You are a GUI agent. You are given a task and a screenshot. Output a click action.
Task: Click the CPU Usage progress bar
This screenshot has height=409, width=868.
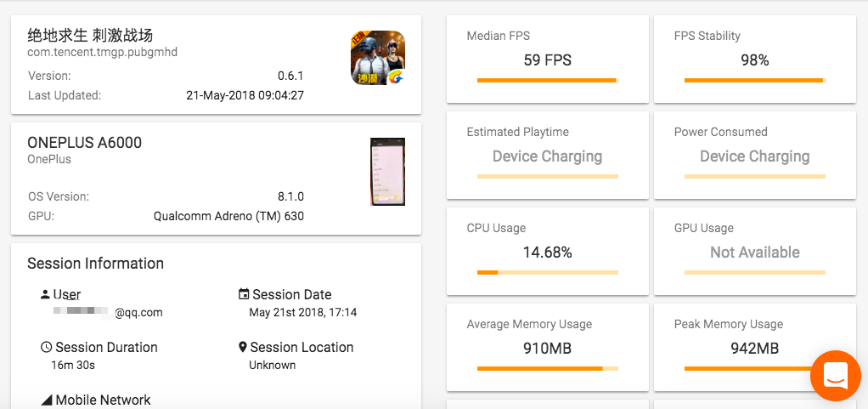547,273
